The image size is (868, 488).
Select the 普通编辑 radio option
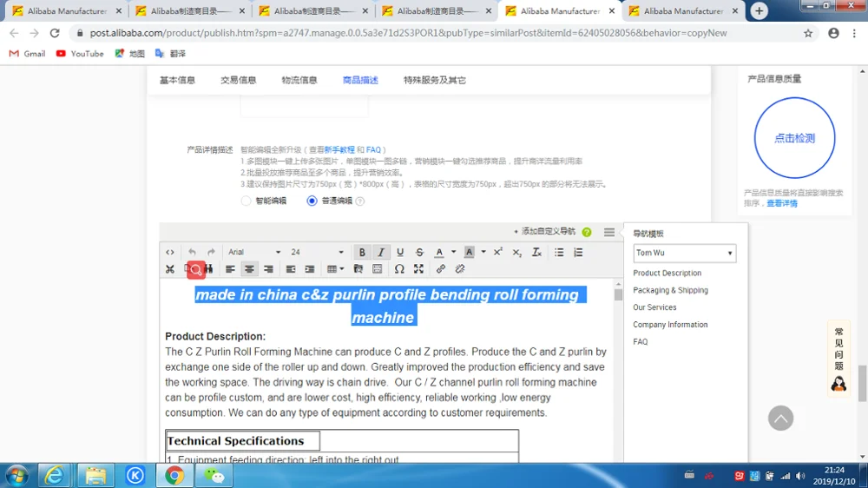pos(312,201)
